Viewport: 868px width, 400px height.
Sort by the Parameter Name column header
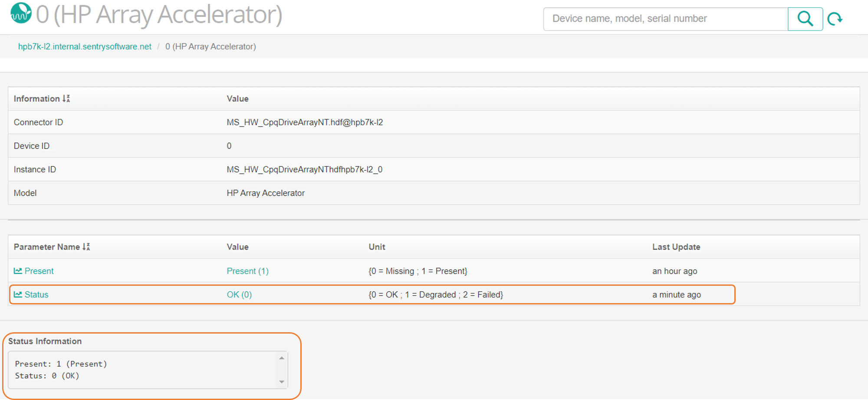[x=46, y=247]
